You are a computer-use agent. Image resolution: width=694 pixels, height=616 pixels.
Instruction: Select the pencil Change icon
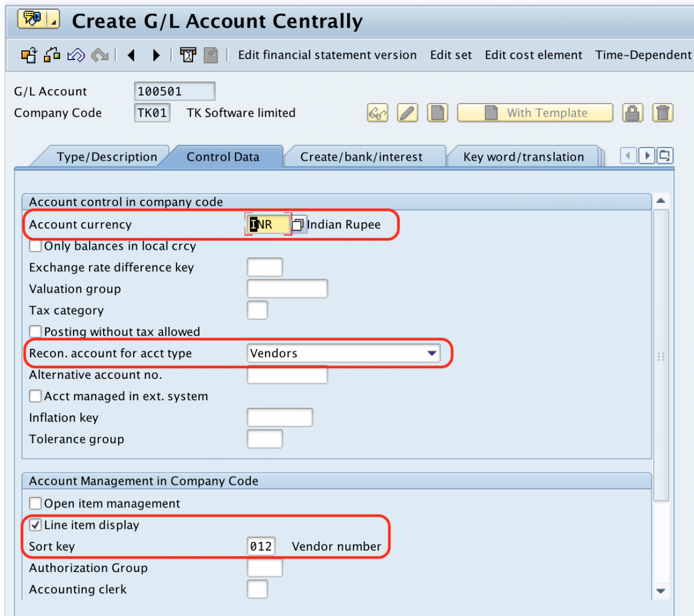407,113
